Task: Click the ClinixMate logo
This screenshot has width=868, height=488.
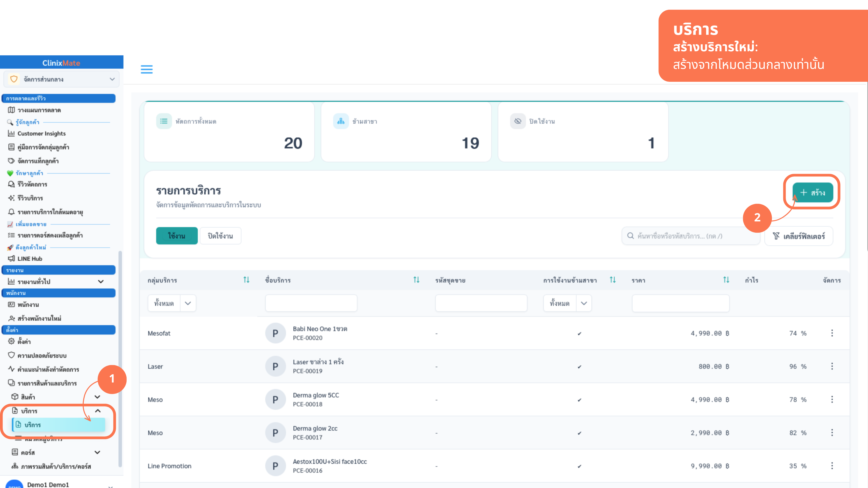Action: 61,63
